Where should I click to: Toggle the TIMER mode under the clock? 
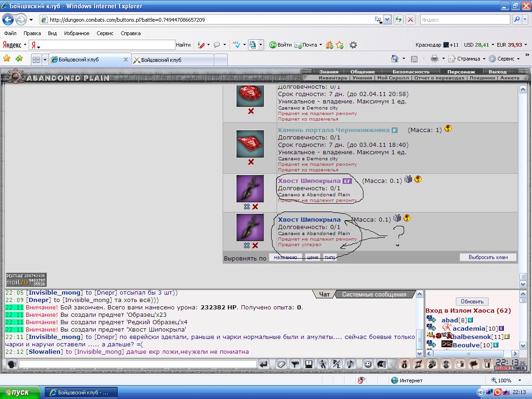[x=519, y=368]
